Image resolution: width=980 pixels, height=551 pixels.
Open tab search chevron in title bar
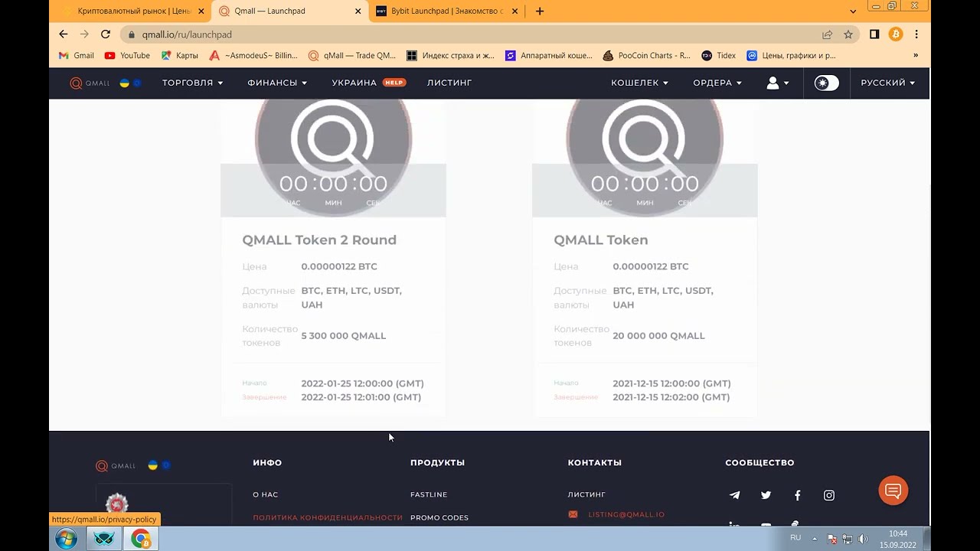coord(853,11)
